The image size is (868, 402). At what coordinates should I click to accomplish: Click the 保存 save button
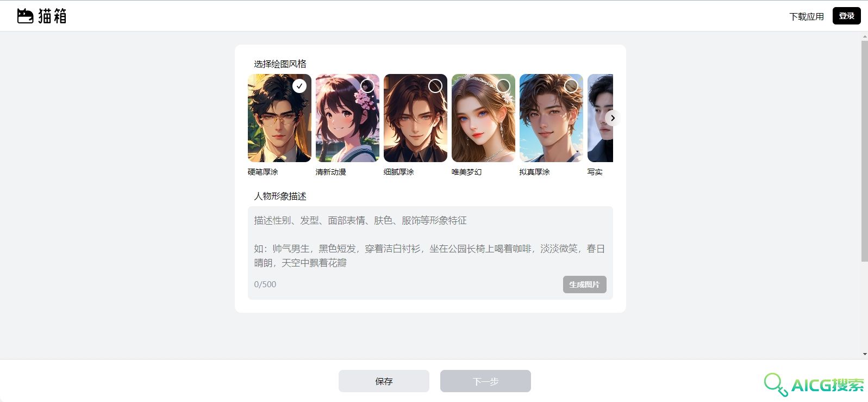tap(384, 381)
